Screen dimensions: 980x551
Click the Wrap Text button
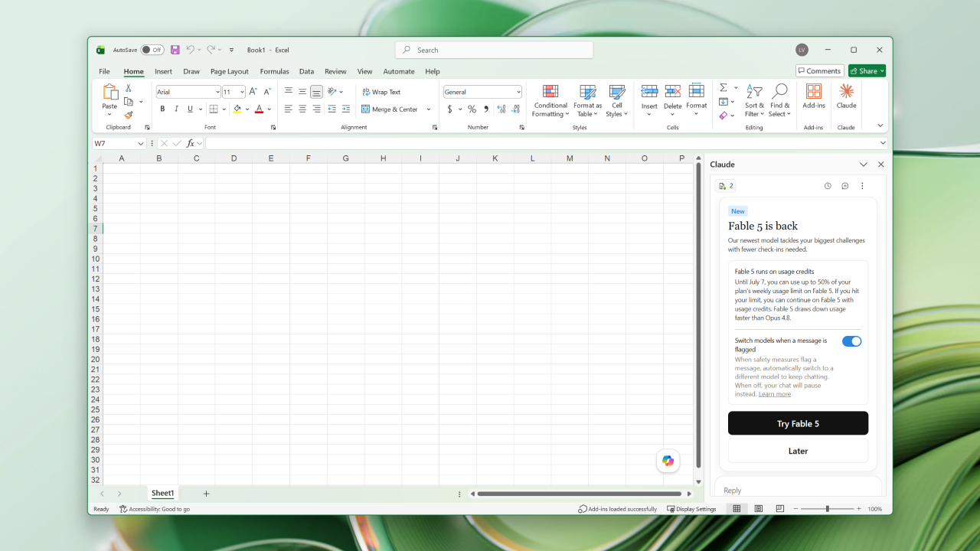point(381,92)
